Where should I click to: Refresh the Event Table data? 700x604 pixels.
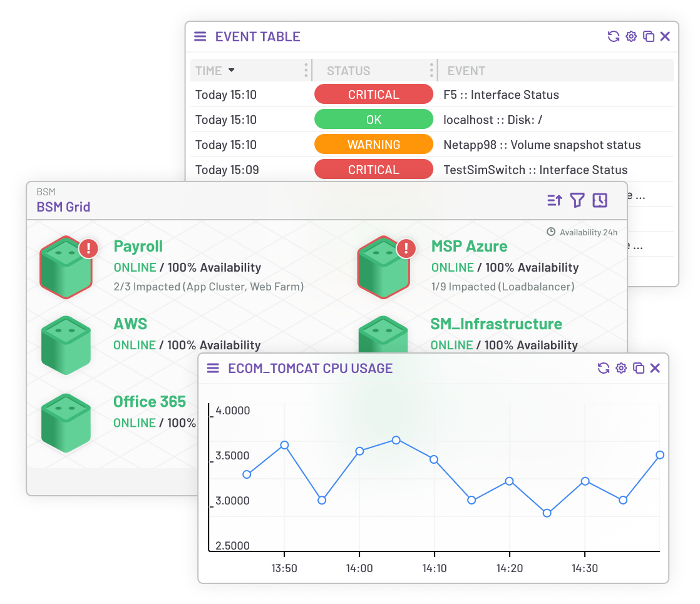pyautogui.click(x=613, y=36)
